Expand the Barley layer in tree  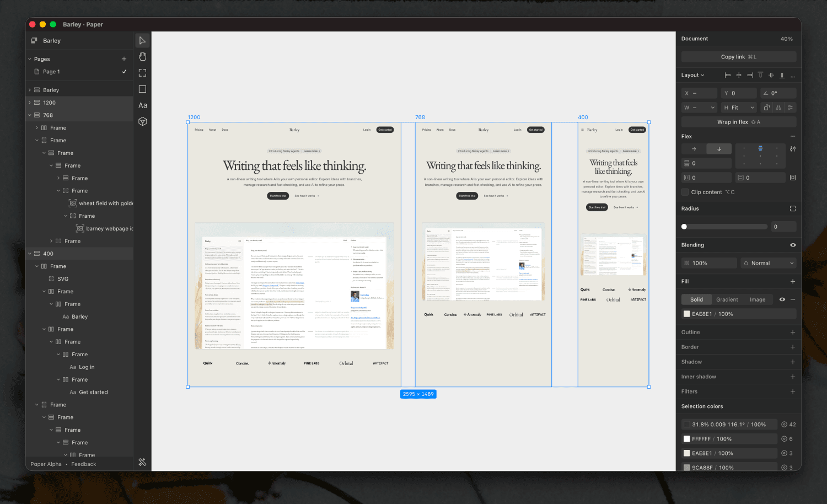pos(30,90)
